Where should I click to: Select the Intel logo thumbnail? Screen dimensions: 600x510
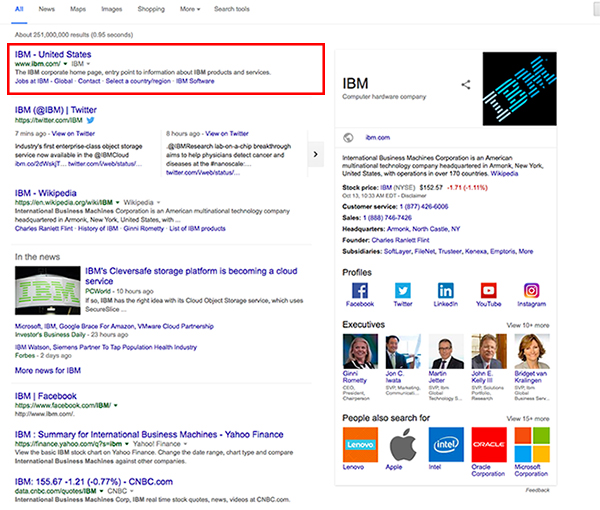[446, 445]
